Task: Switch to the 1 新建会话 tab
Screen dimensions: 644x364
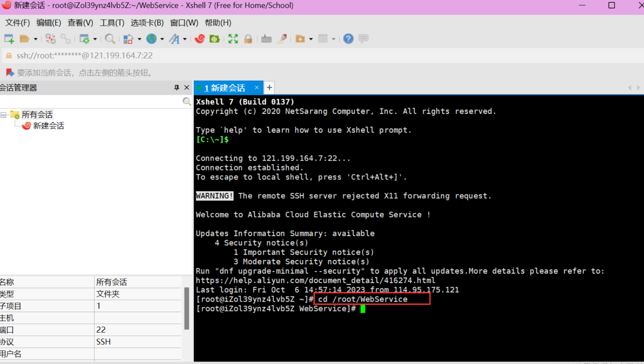Action: click(225, 87)
